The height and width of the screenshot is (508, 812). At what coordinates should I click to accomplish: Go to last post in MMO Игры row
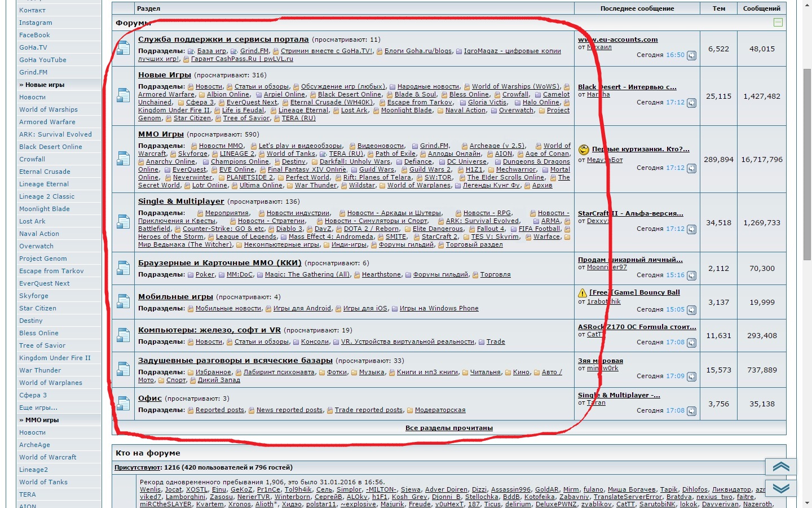pos(691,168)
